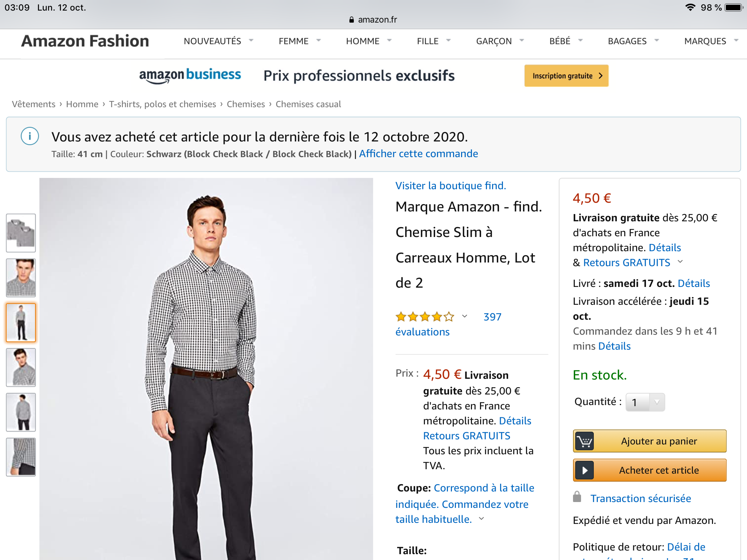Open the Quantité dropdown
The width and height of the screenshot is (747, 560).
pyautogui.click(x=645, y=402)
